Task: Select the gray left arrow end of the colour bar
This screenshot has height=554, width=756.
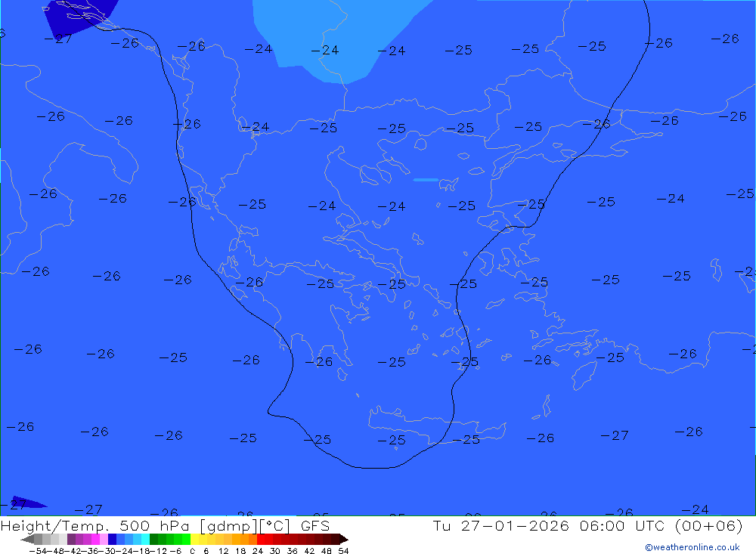Action: pos(27,539)
